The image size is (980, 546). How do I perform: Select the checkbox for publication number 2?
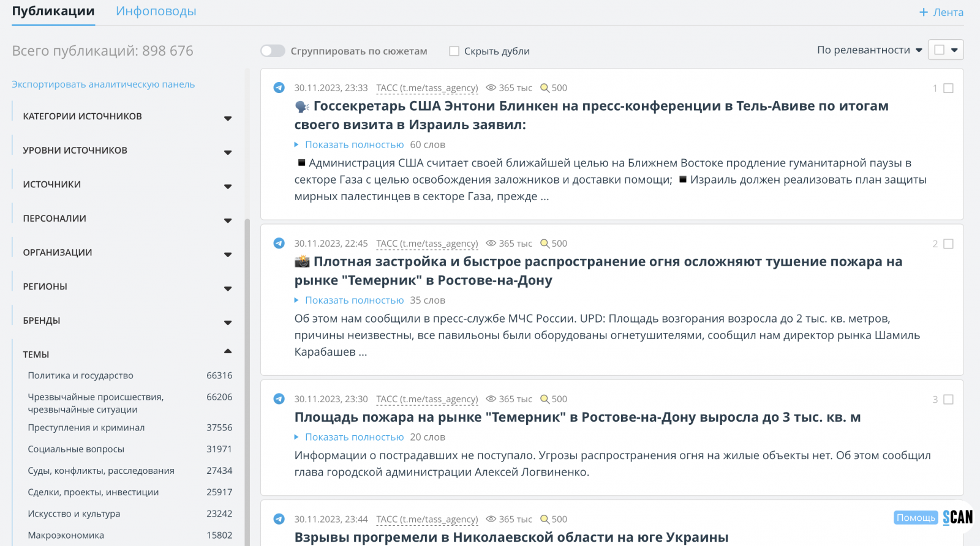tap(948, 244)
